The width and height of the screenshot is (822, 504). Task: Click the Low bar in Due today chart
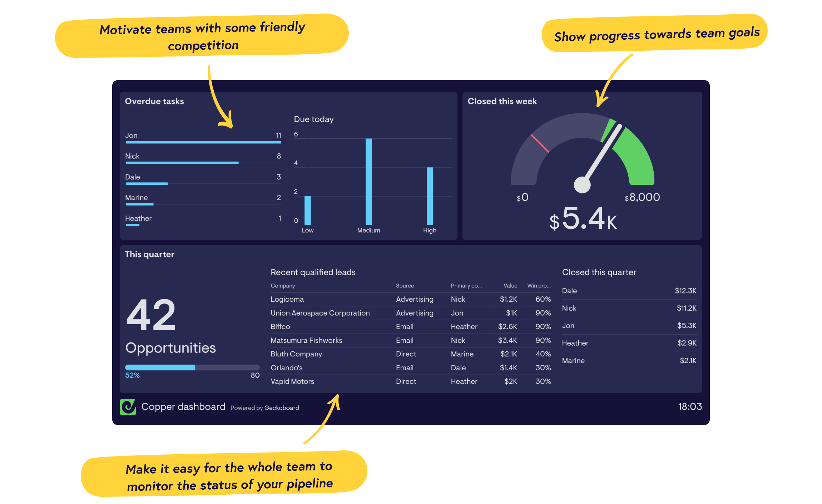coord(307,211)
